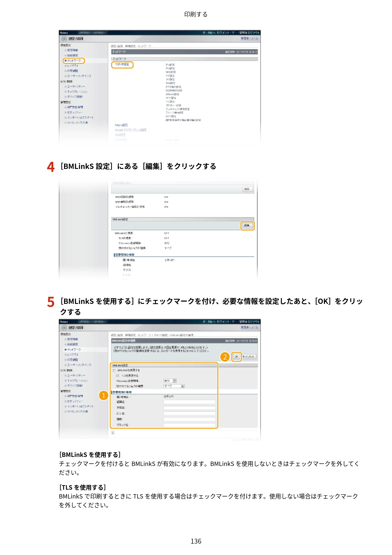Open ユーザーメンテナンス in the Network page sidebar
392x555 pixels.
click(79, 76)
